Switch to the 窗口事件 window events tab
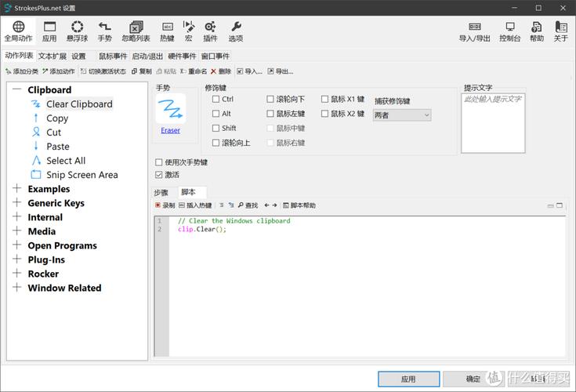576x392 pixels. point(216,56)
